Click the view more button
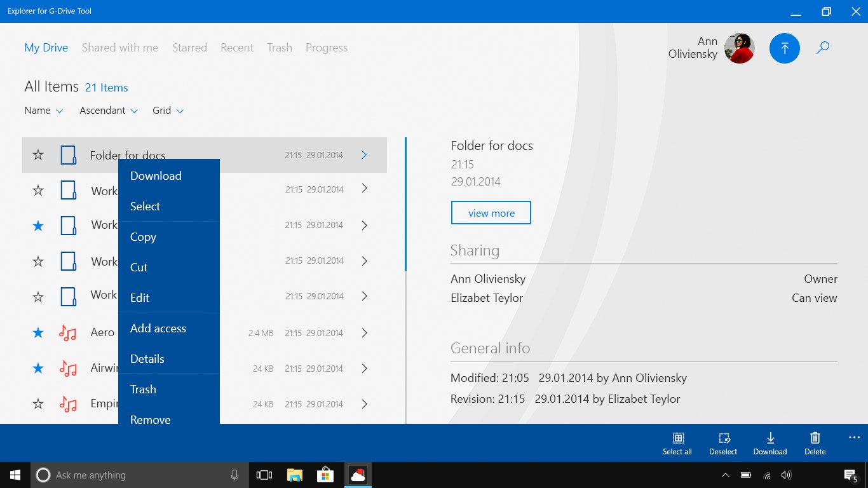This screenshot has width=868, height=488. tap(491, 213)
